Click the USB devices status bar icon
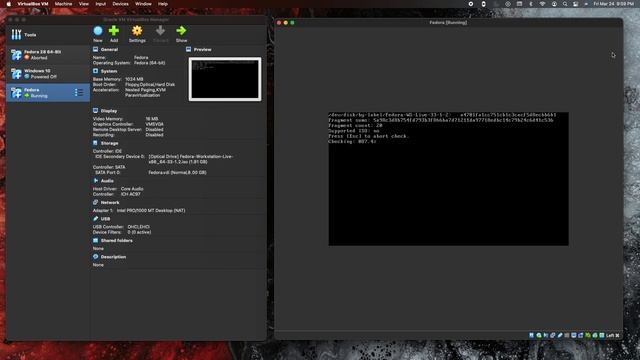Screen dimensions: 640x360 pyautogui.click(x=560, y=335)
